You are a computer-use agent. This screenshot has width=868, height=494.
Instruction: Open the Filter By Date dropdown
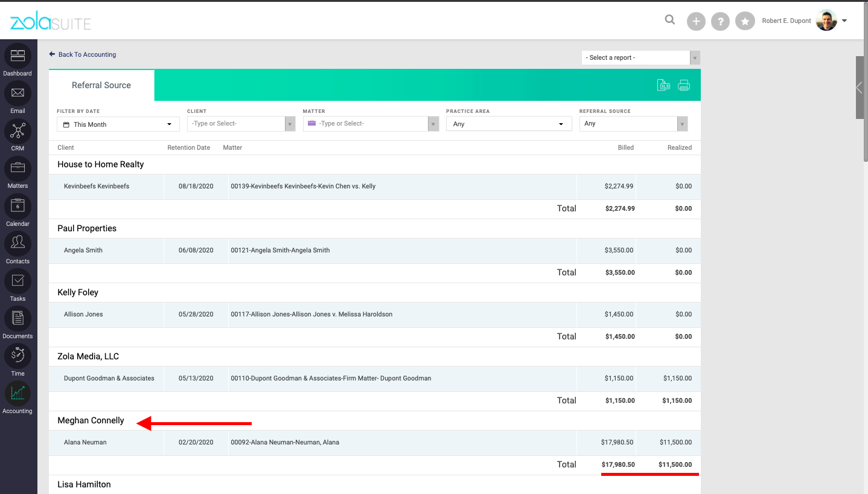pos(118,124)
